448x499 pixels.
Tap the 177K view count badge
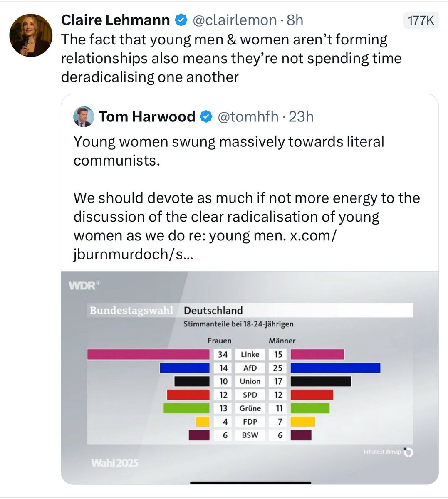pyautogui.click(x=421, y=20)
